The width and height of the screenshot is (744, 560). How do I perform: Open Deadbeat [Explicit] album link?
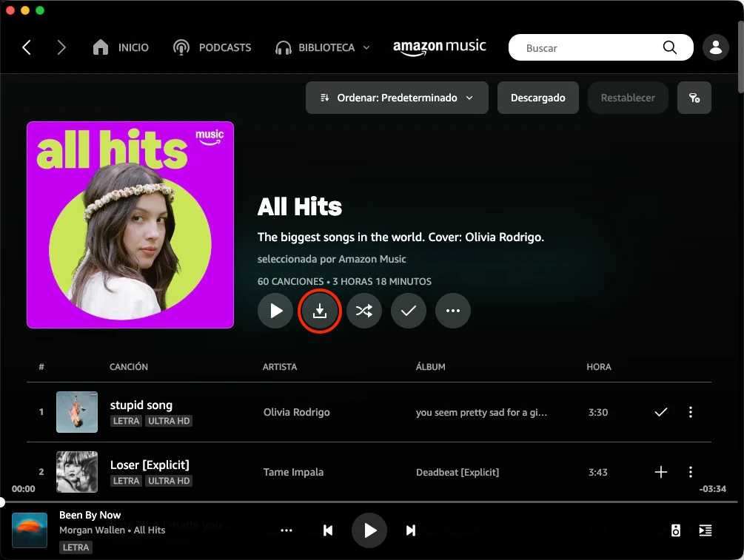(458, 472)
